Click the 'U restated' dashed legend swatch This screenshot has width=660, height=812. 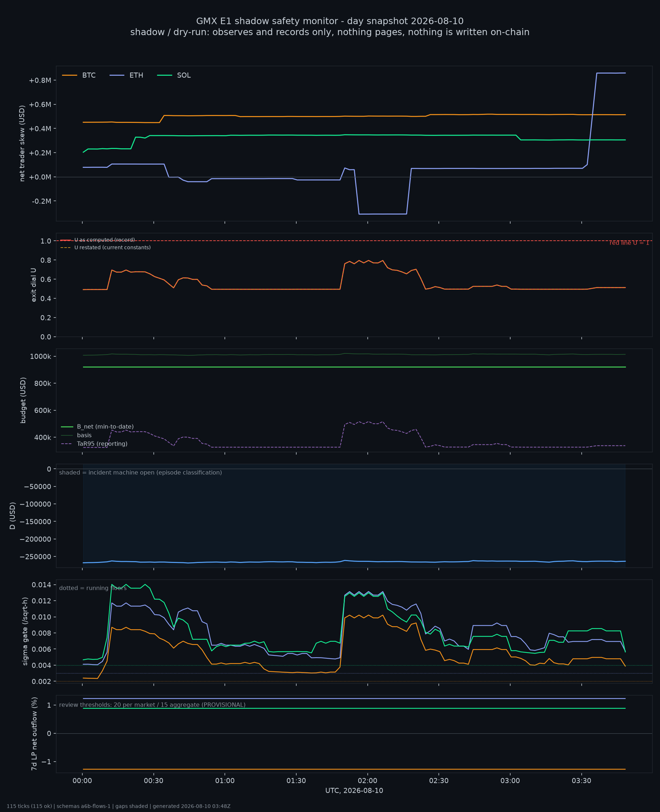coord(65,248)
